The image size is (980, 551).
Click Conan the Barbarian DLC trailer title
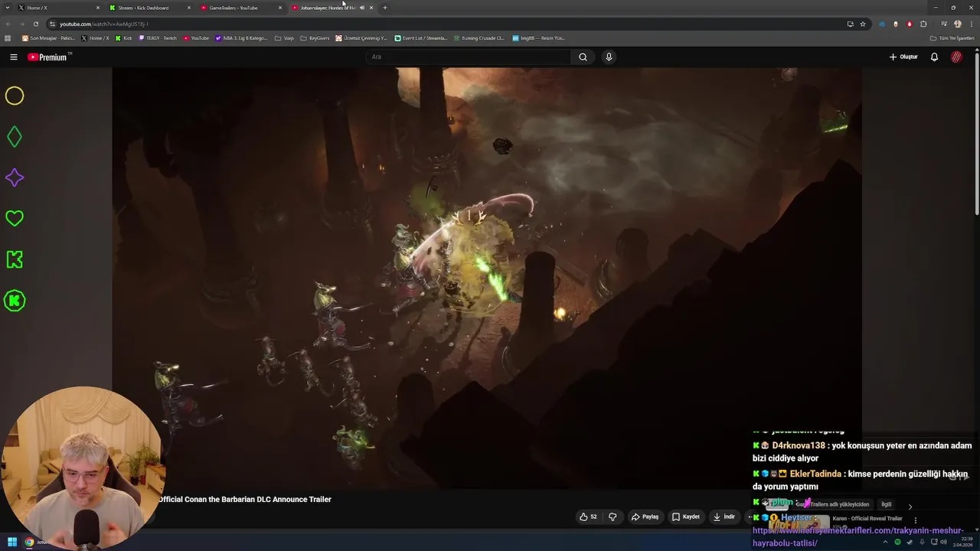[x=244, y=499]
